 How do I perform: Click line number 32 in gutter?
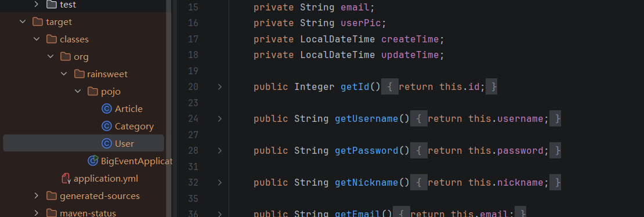tap(193, 182)
